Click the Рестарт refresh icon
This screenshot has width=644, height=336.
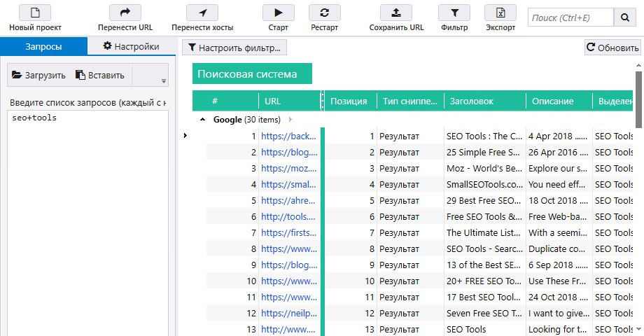[x=325, y=13]
